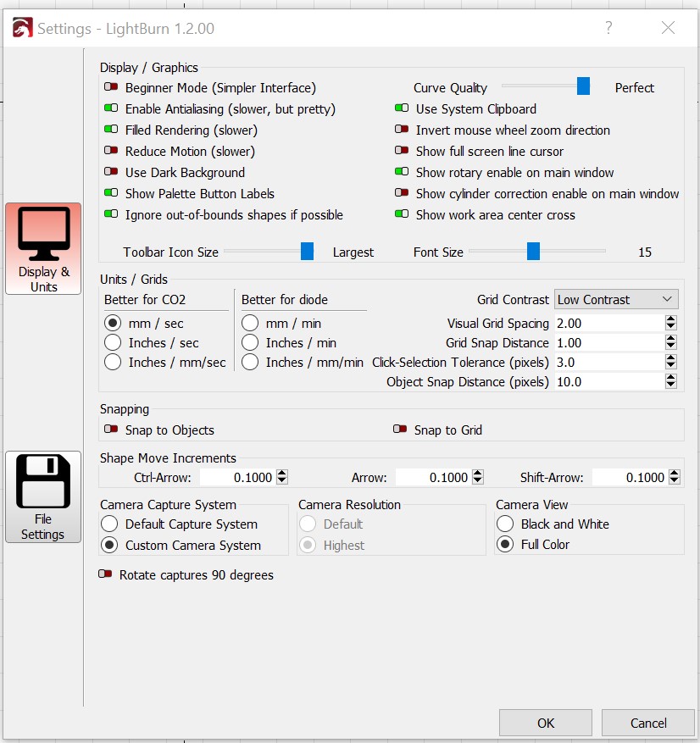Open the Display & Units settings panel
Screen dimensions: 700x743
pyautogui.click(x=42, y=248)
